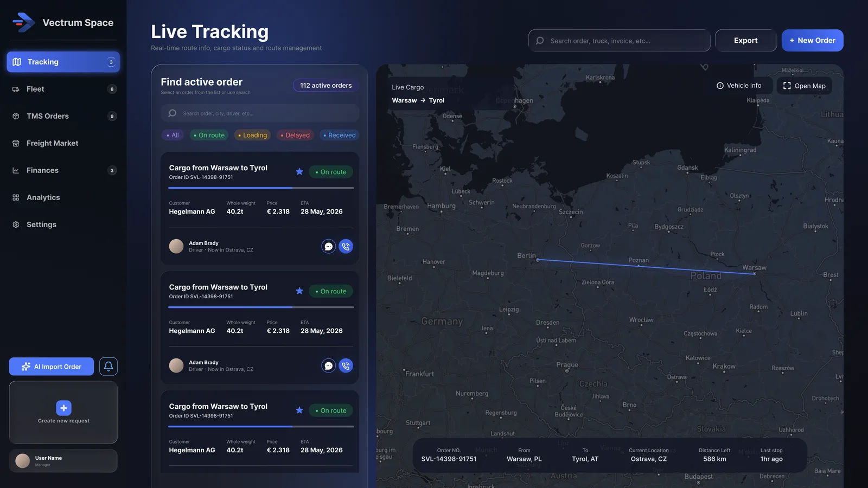Click the Analytics grid icon

tap(16, 197)
